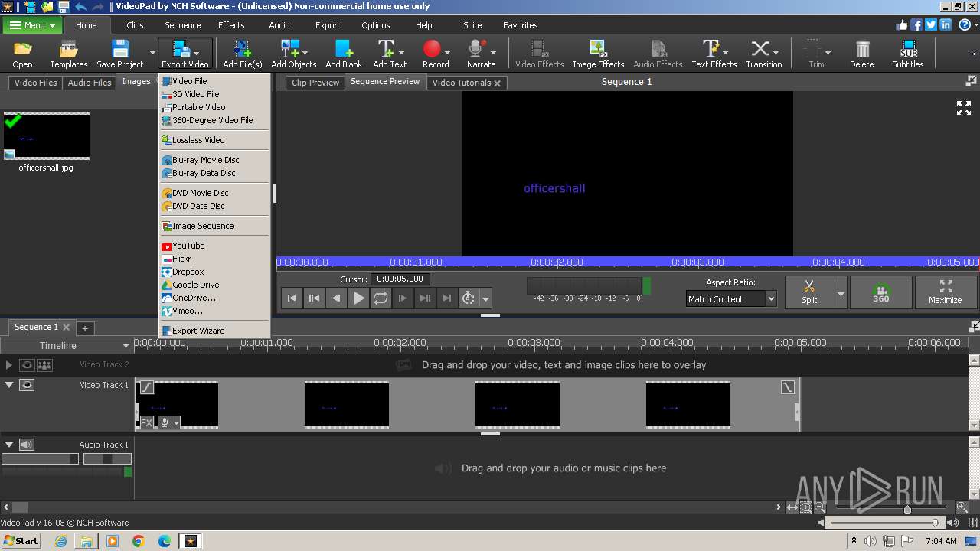Click the FX icon on the first clip
The image size is (980, 551).
click(x=145, y=422)
